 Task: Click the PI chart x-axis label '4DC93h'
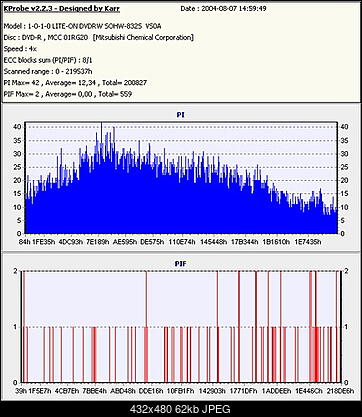tap(71, 242)
